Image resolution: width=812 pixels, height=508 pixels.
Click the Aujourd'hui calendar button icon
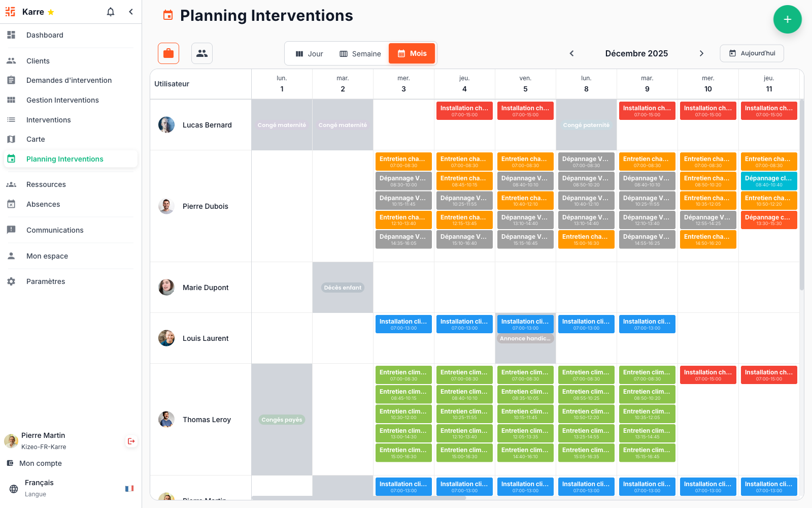pos(732,53)
